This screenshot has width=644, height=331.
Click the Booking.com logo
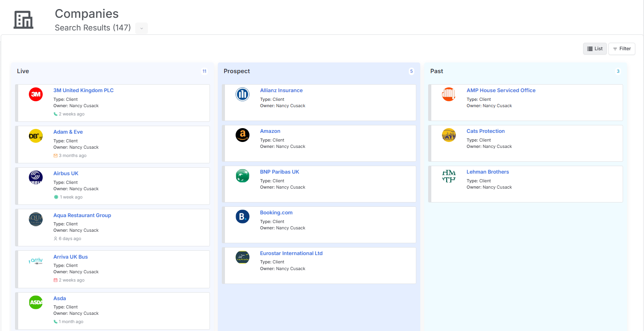click(242, 216)
